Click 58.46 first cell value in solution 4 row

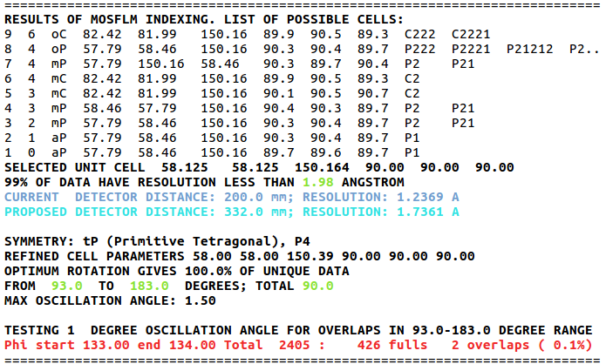tap(102, 108)
